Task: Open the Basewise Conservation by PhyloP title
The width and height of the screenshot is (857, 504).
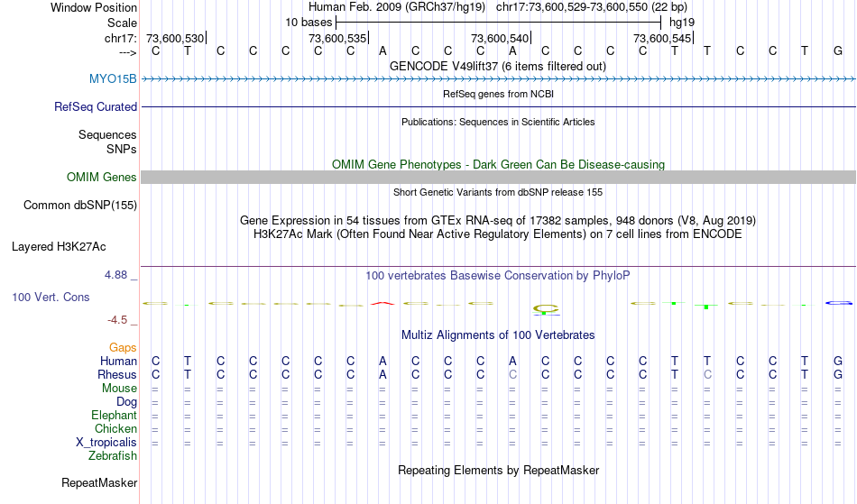Action: point(498,276)
